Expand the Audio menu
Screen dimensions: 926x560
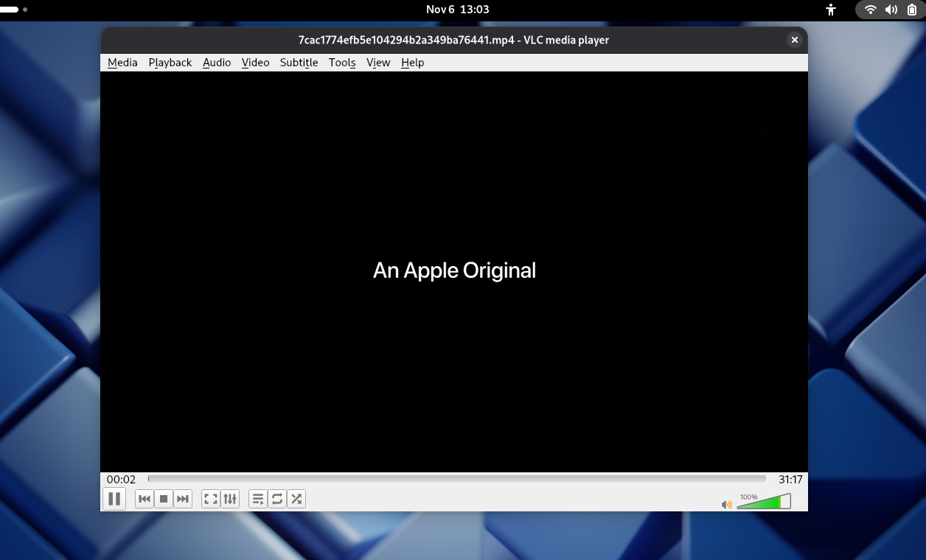[217, 63]
